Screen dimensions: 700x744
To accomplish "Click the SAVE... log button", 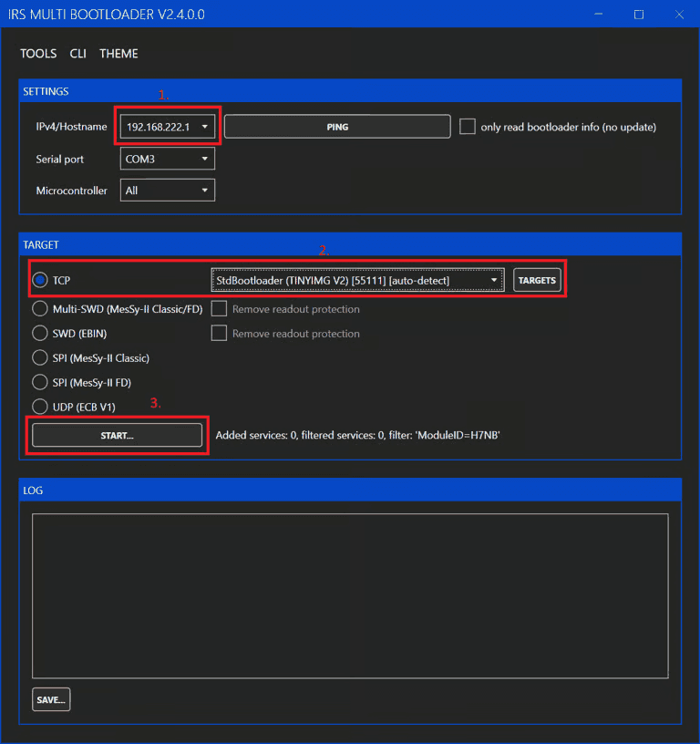I will click(x=51, y=699).
